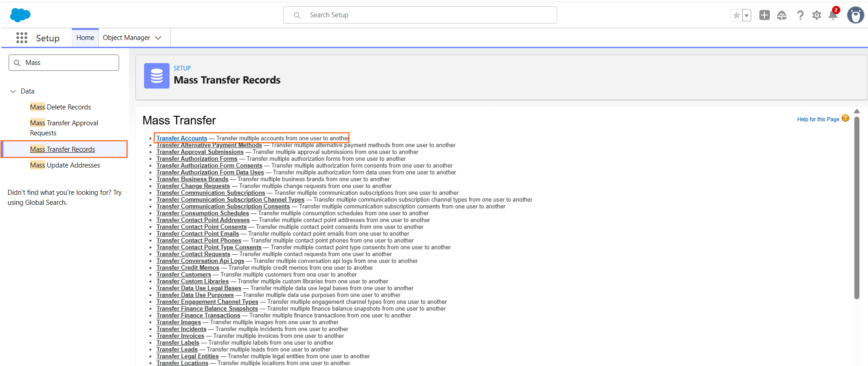Open Transfer Approval Submissions link
The width and height of the screenshot is (868, 366).
[x=200, y=152]
